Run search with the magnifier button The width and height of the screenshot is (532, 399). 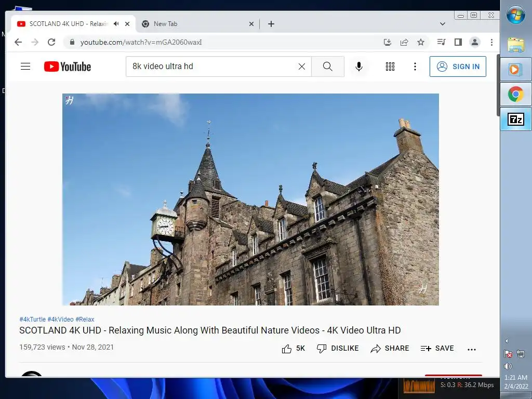tap(328, 66)
